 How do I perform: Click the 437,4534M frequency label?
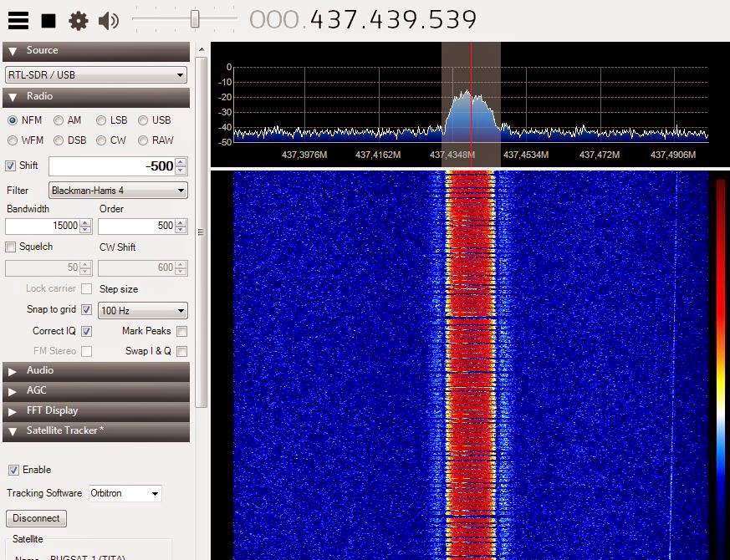click(x=526, y=155)
